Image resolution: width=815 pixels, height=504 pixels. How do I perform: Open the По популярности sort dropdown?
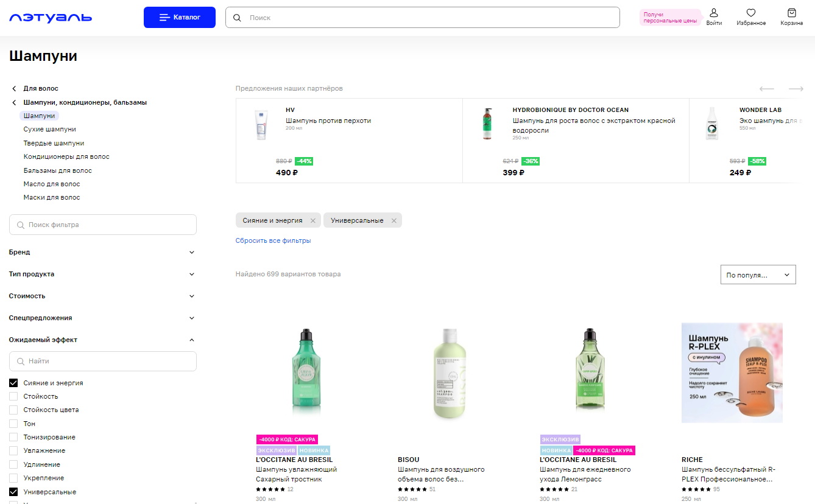758,275
